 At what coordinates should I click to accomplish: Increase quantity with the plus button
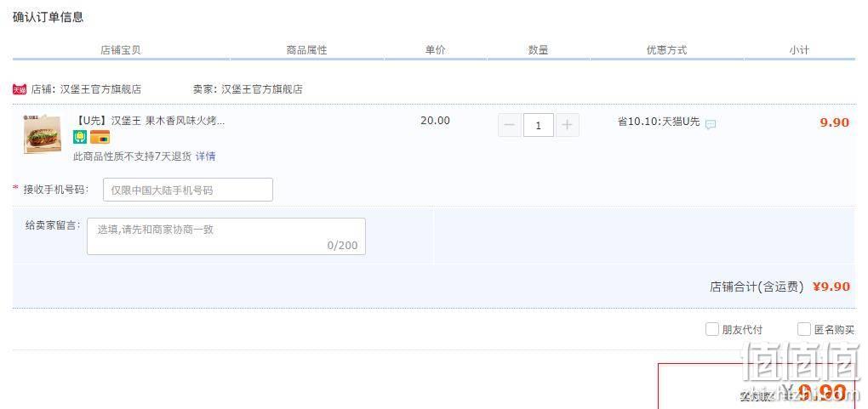[568, 125]
